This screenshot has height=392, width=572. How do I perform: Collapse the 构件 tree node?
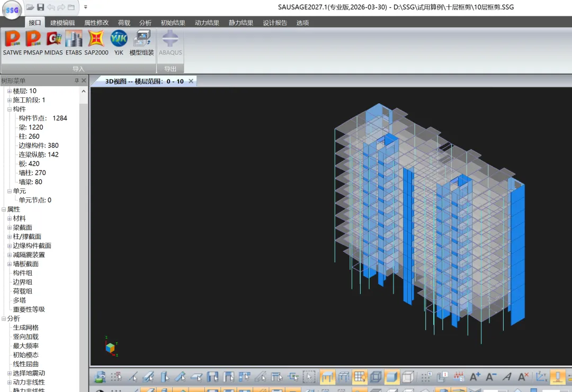[9, 109]
